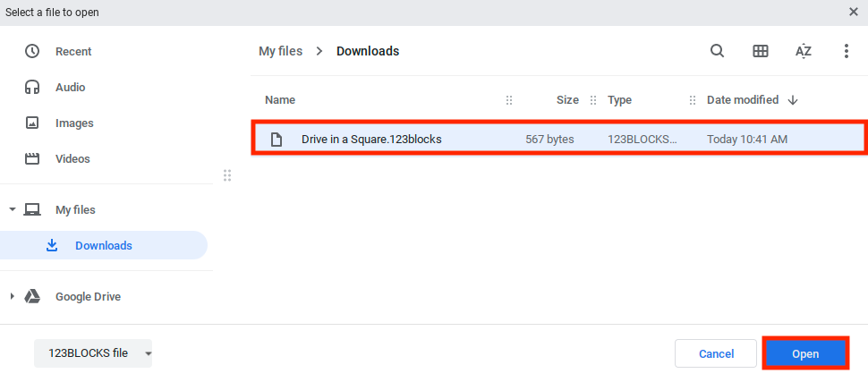The width and height of the screenshot is (868, 382).
Task: Close the file open dialog
Action: [853, 12]
